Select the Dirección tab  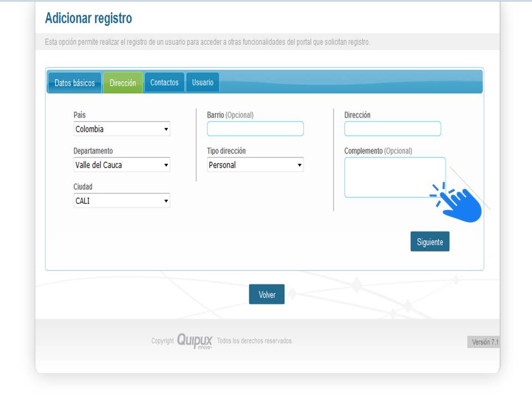click(122, 83)
